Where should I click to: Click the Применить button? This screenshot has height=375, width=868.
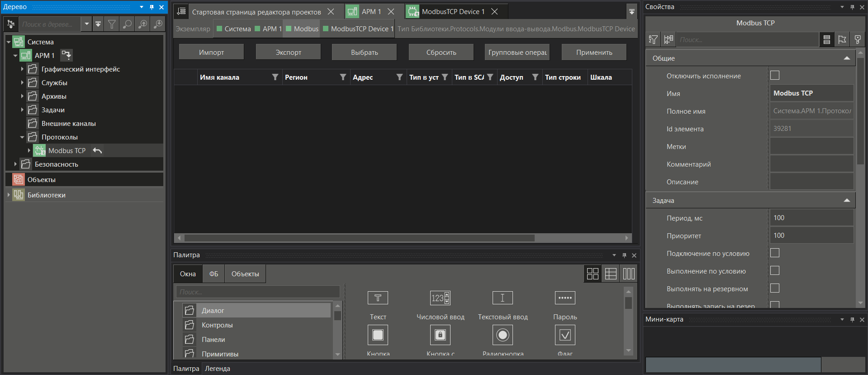tap(594, 53)
